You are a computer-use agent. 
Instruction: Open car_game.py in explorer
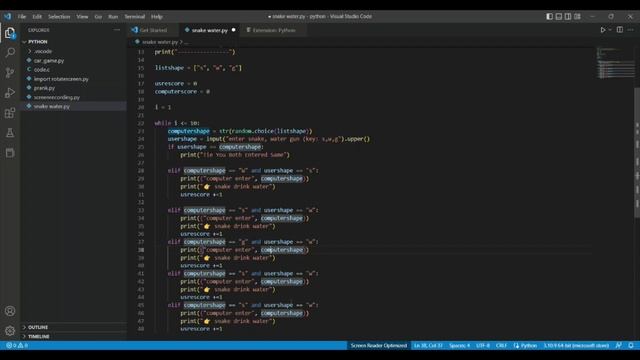tap(49, 60)
